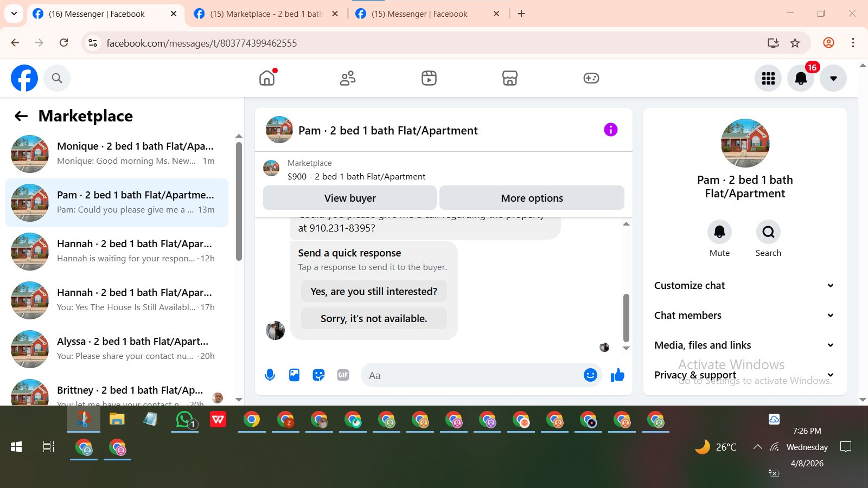
Task: Click install app icon in address bar
Action: click(x=773, y=43)
